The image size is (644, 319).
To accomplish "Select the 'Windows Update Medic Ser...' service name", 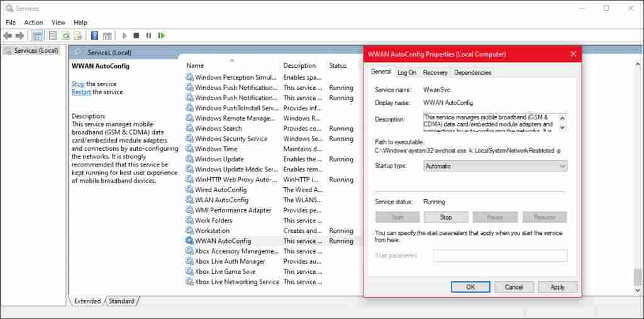I will [236, 170].
